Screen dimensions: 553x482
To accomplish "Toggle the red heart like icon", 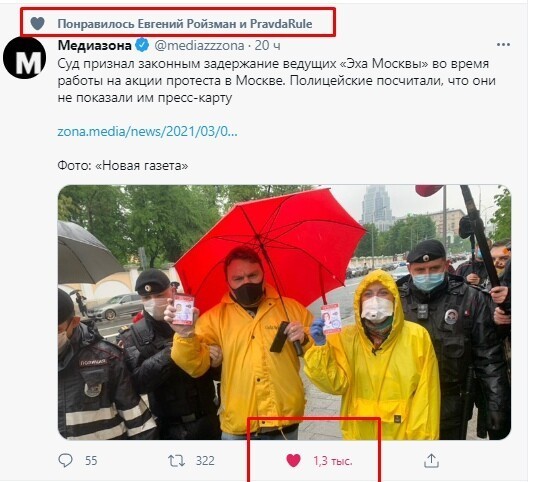I will (293, 460).
